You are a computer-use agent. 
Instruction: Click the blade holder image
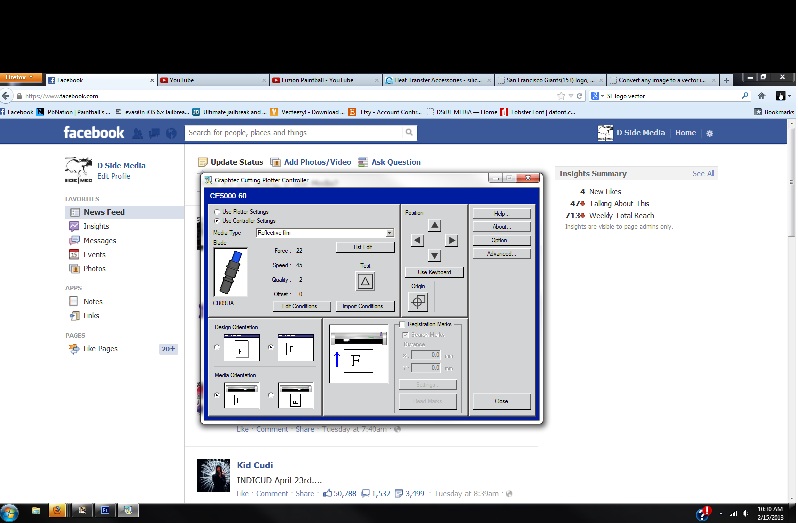pyautogui.click(x=231, y=272)
